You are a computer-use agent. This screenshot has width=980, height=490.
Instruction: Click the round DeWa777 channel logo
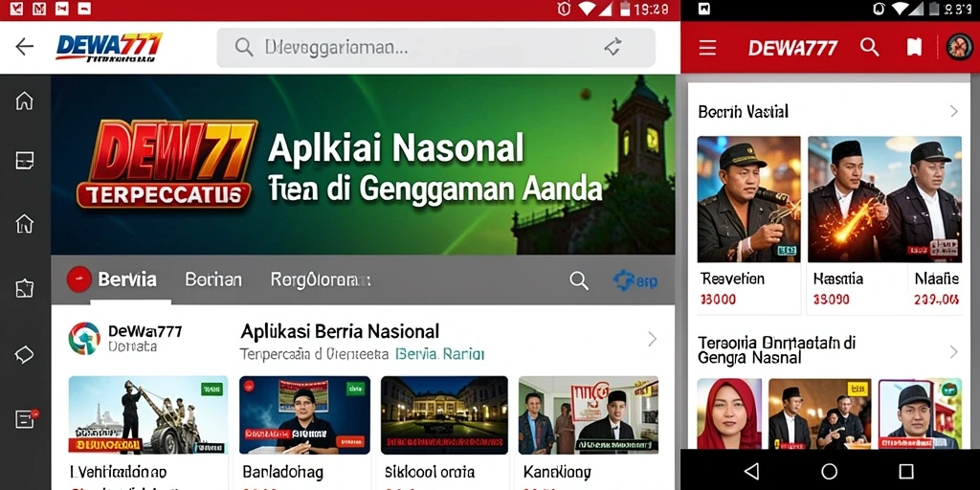tap(84, 339)
